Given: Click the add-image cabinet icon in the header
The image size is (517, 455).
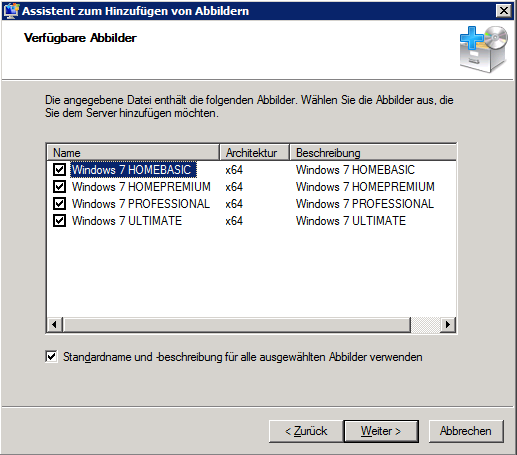Looking at the screenshot, I should 484,49.
